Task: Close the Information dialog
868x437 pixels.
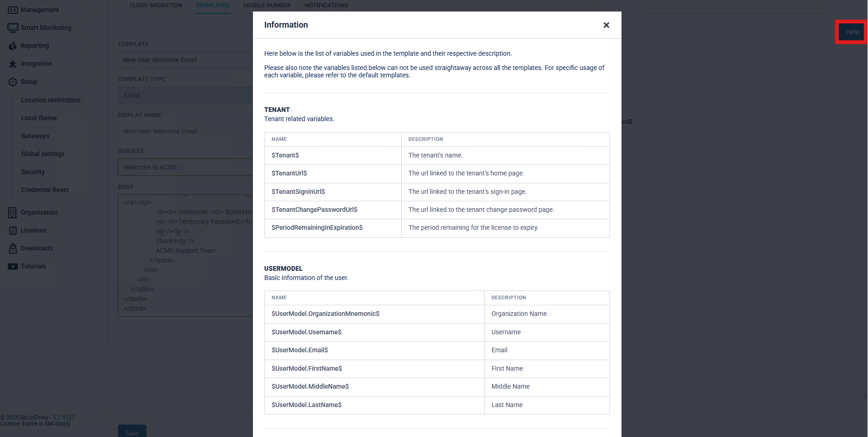Action: pos(606,25)
